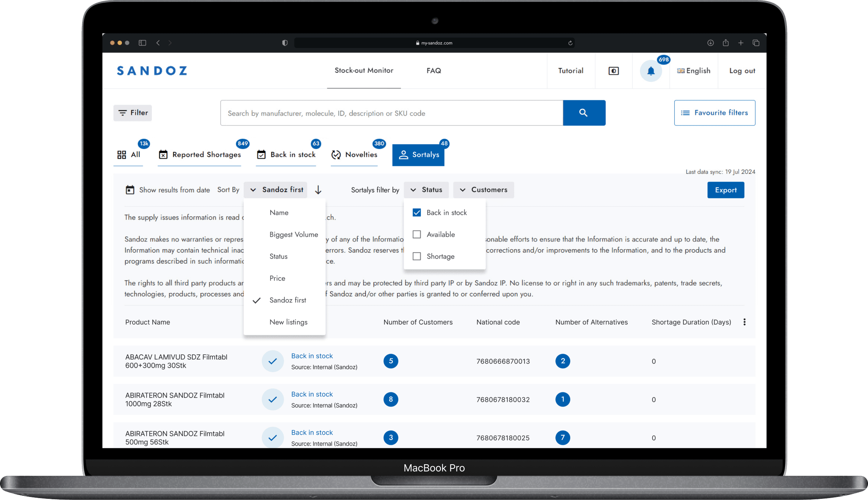Open Favourite filters
This screenshot has height=500, width=868.
tap(715, 113)
